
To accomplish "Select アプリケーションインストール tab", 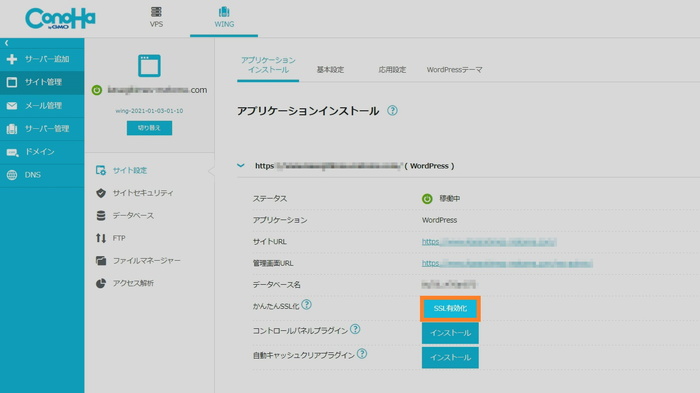I will [268, 65].
